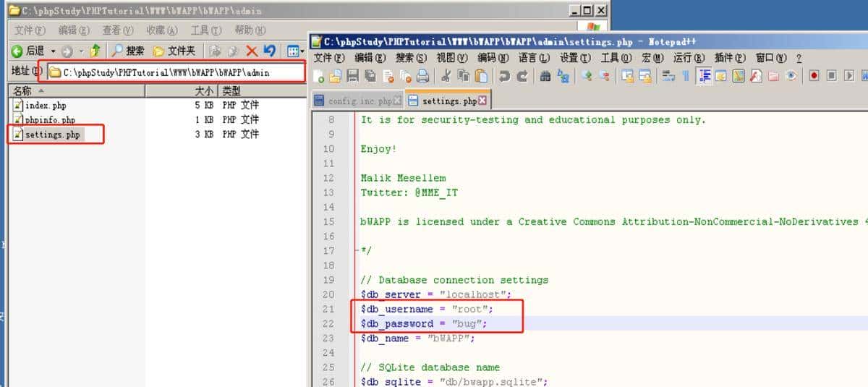This screenshot has width=868, height=387.
Task: Click the red X delete icon in Explorer
Action: coord(252,51)
